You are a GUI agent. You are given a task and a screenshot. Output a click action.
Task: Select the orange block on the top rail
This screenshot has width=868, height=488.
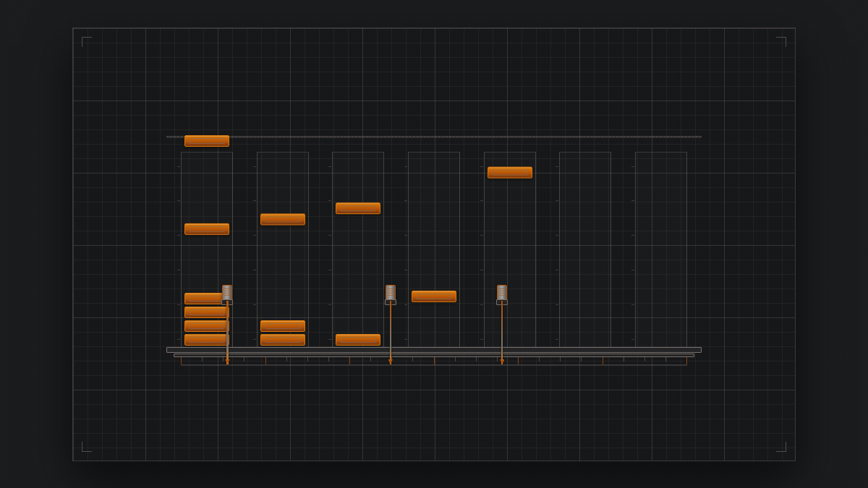[207, 141]
